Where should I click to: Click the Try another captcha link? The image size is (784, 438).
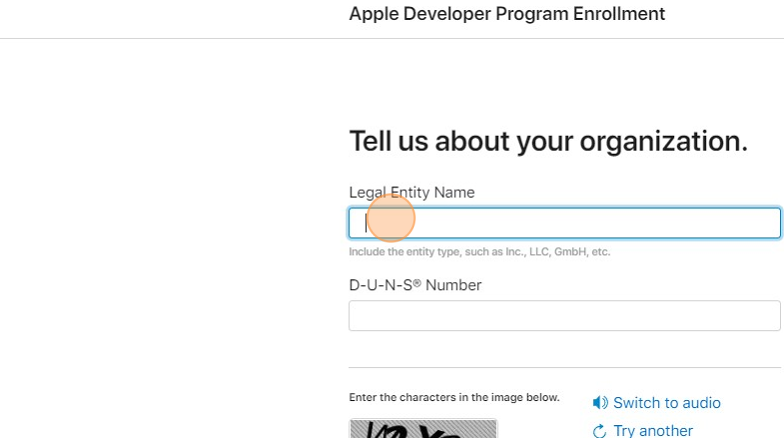pos(653,430)
